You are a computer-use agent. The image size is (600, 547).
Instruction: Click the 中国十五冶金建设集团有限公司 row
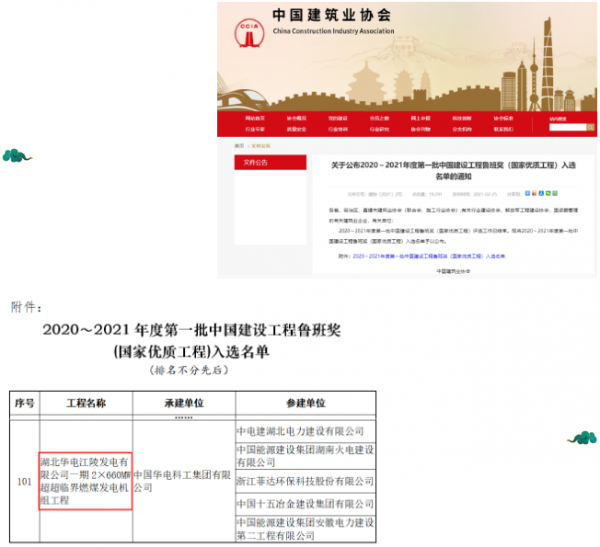pos(306,504)
